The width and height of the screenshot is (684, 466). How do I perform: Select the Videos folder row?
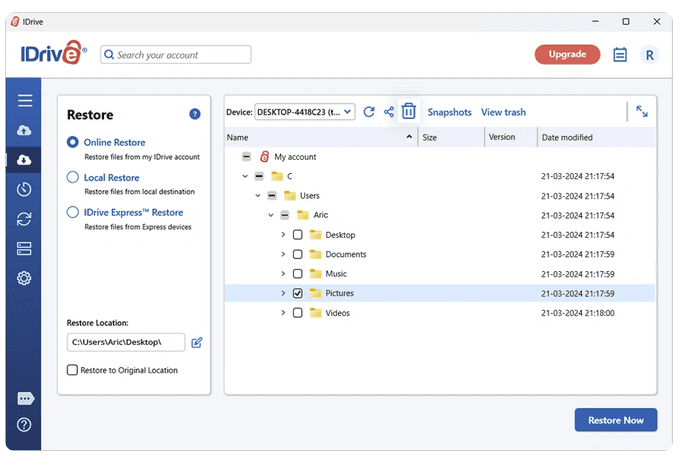pyautogui.click(x=440, y=313)
